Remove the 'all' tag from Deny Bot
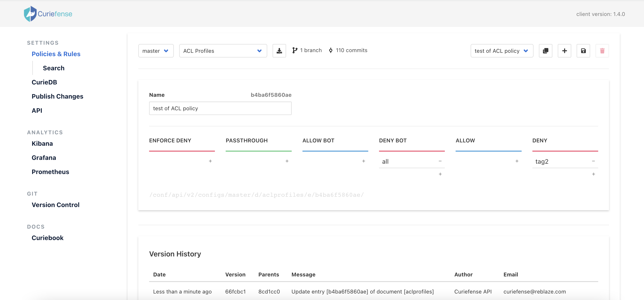The width and height of the screenshot is (644, 300). click(440, 161)
